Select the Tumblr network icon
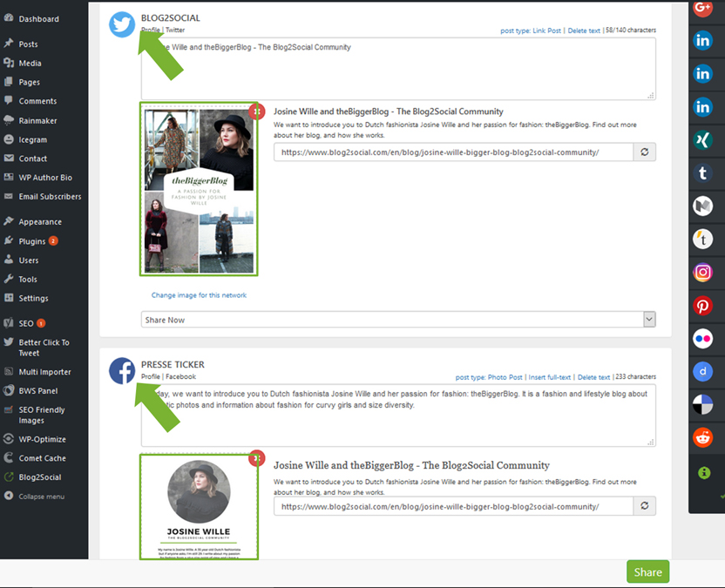Viewport: 725px width, 588px height. (702, 173)
